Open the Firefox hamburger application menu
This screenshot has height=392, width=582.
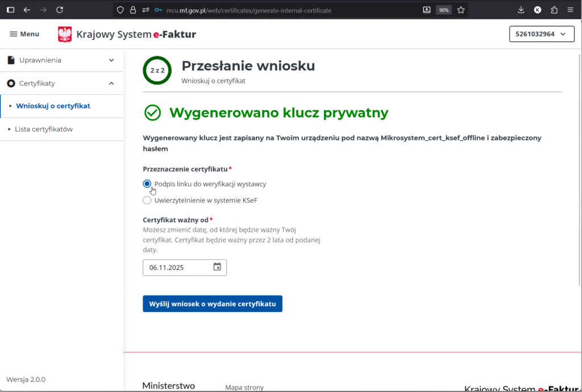570,10
